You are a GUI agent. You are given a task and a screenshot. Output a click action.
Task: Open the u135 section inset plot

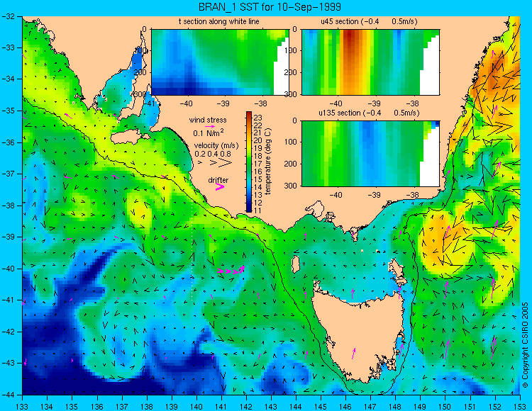[x=370, y=154]
